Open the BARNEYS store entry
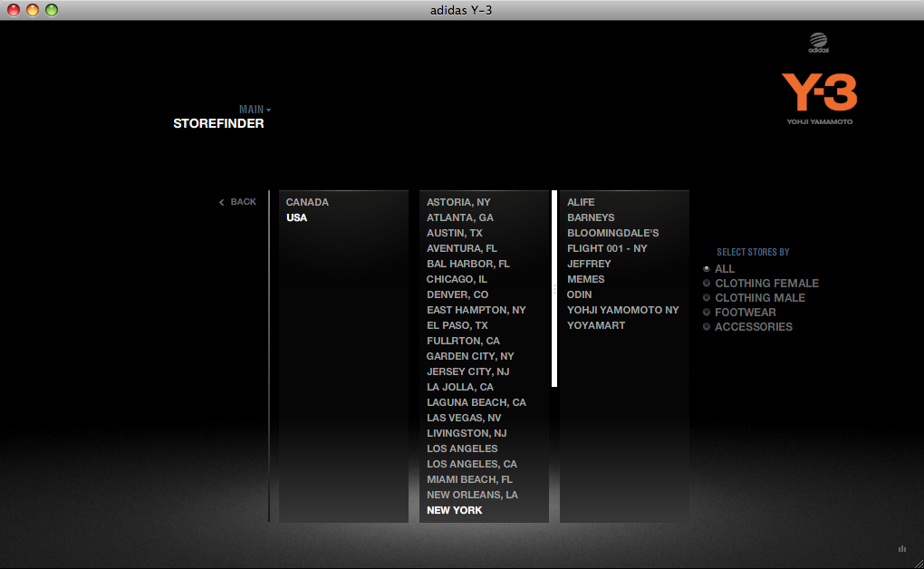Screen dimensions: 924x569 591,217
